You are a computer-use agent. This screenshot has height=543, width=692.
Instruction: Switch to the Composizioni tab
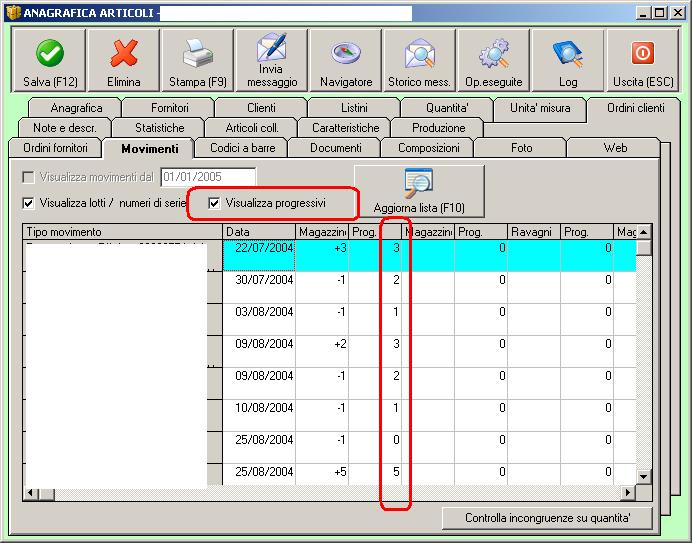tap(429, 148)
